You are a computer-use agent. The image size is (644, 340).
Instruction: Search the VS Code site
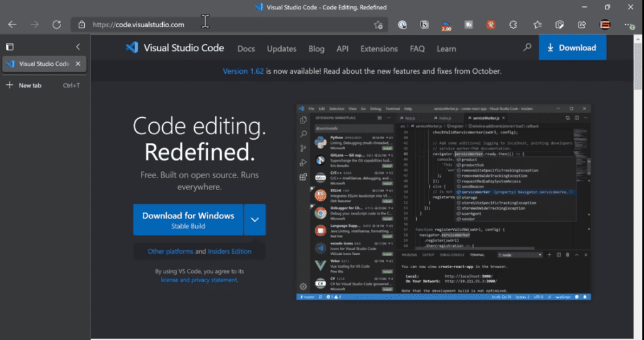tap(527, 48)
